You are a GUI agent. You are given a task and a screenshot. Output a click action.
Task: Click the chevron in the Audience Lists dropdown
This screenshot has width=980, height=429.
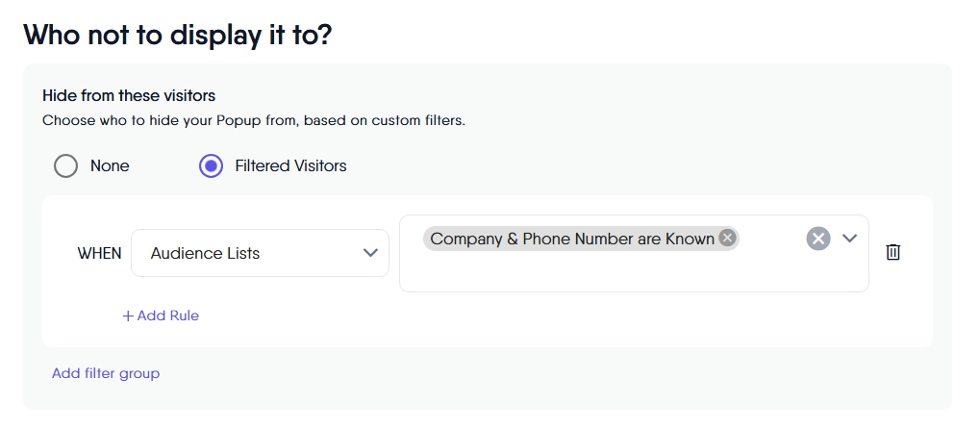coord(370,253)
